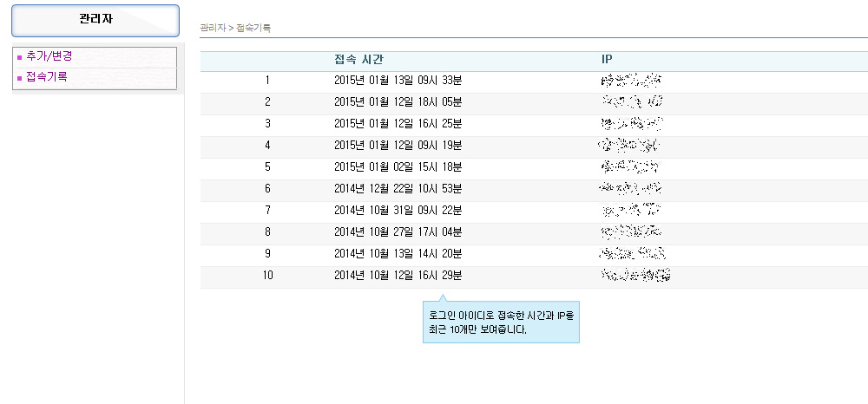
Task: Click the pink bullet beside 추가/변경
Action: point(20,57)
